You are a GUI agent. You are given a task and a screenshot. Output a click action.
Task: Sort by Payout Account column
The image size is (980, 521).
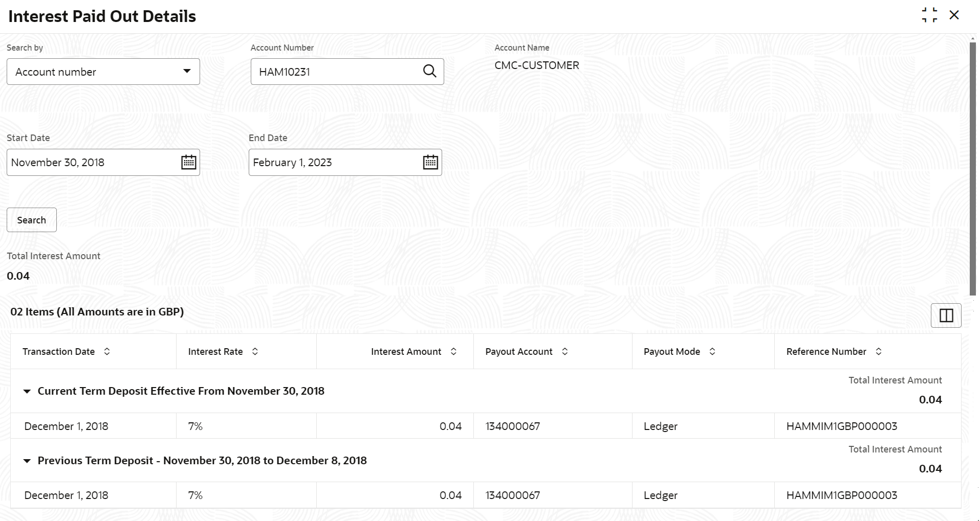tap(565, 351)
